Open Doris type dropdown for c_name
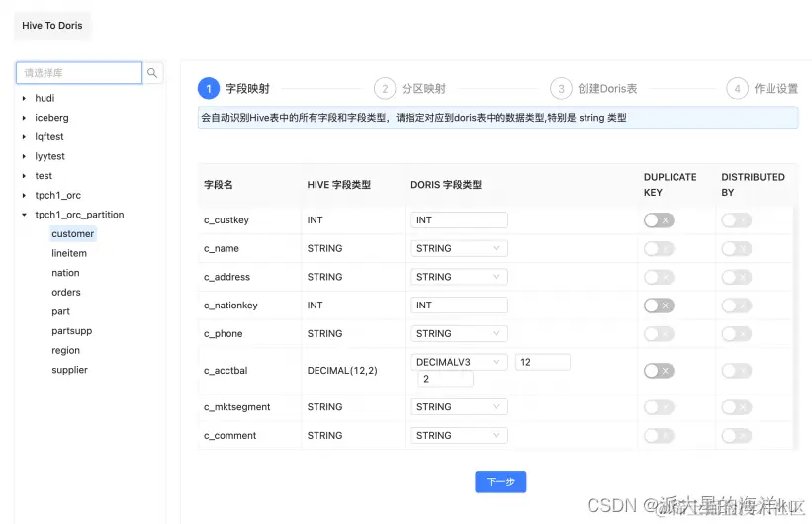 459,248
